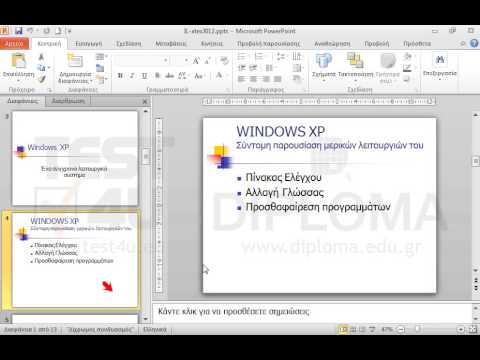This screenshot has width=480, height=360.
Task: Toggle Underline formatting
Action: pyautogui.click(x=144, y=76)
